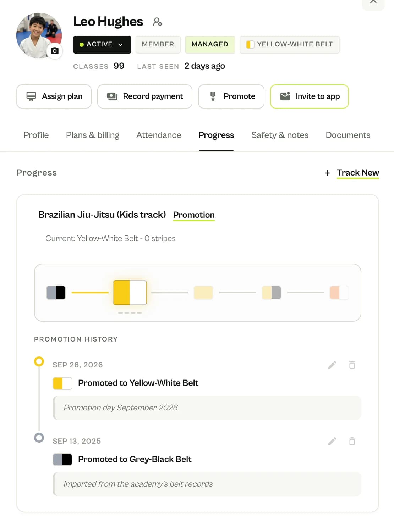Image resolution: width=394 pixels, height=532 pixels.
Task: Edit the Sep 26, 2026 promotion entry
Action: pyautogui.click(x=332, y=365)
